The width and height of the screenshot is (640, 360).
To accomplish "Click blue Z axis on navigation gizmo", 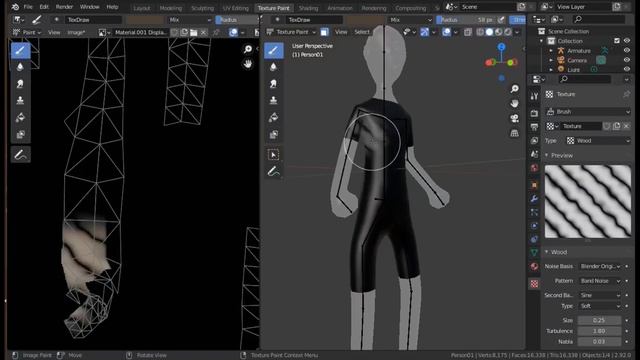I will 501,47.
